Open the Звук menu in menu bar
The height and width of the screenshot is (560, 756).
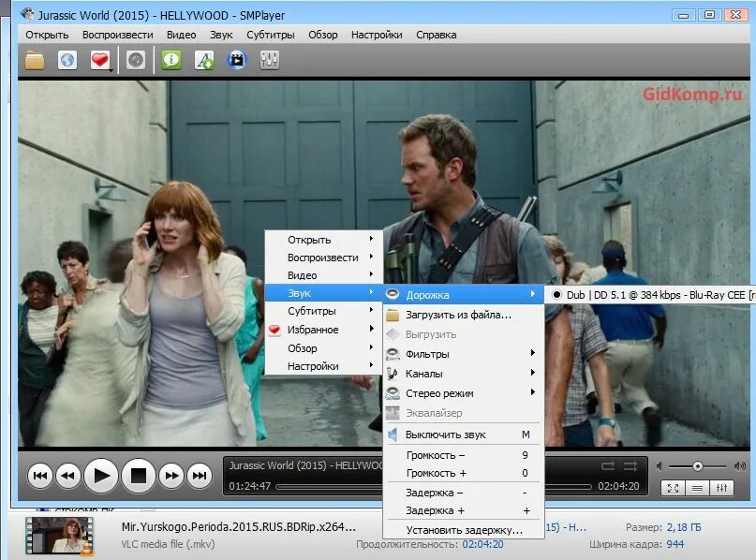click(221, 35)
